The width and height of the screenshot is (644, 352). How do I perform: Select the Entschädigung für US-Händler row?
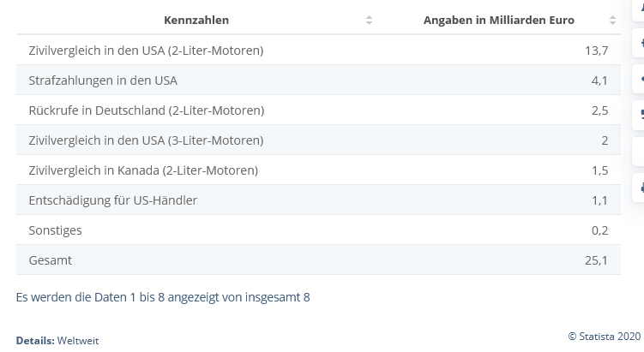coord(318,200)
